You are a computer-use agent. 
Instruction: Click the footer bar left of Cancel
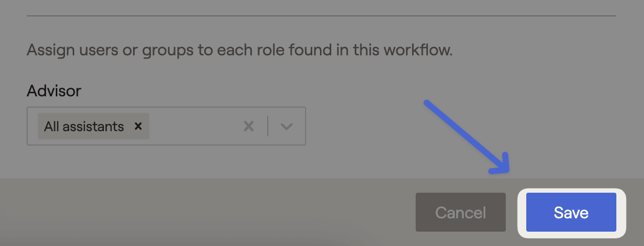pos(205,212)
